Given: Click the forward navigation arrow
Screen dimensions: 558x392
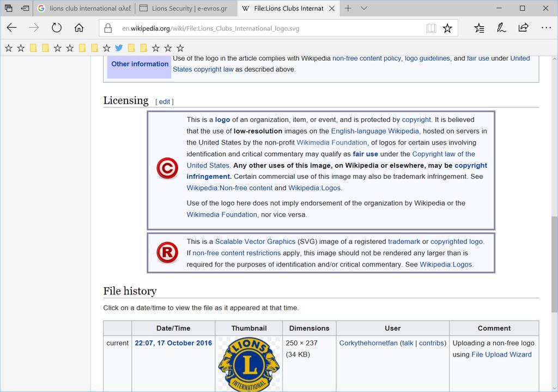Looking at the screenshot, I should pyautogui.click(x=34, y=28).
